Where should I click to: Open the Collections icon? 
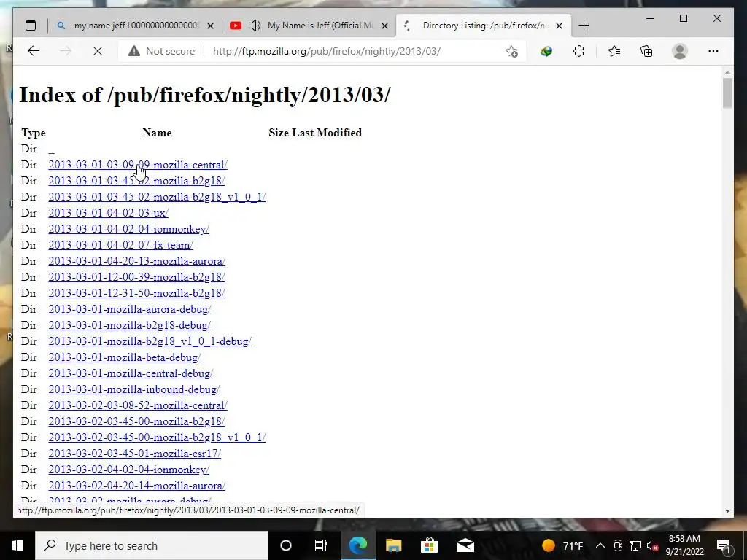pyautogui.click(x=646, y=51)
